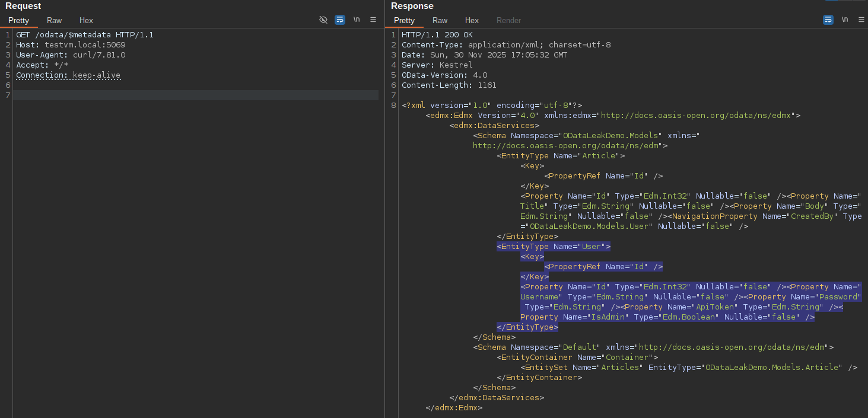868x418 pixels.
Task: Toggle hidden request elements eye icon
Action: pos(323,20)
